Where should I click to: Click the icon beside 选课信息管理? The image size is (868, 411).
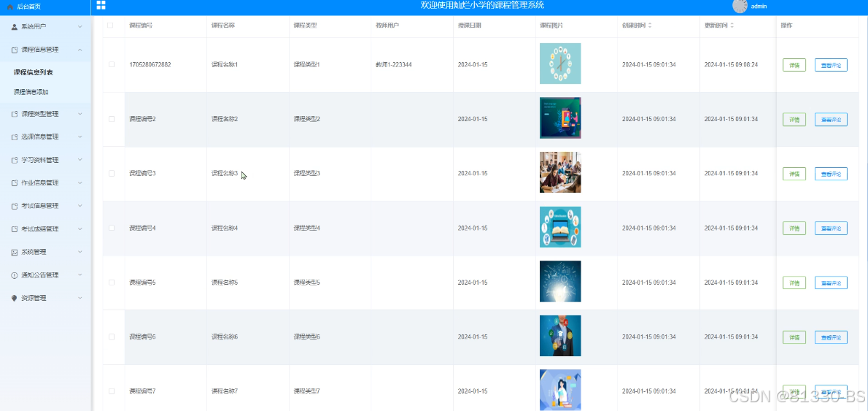coord(15,137)
